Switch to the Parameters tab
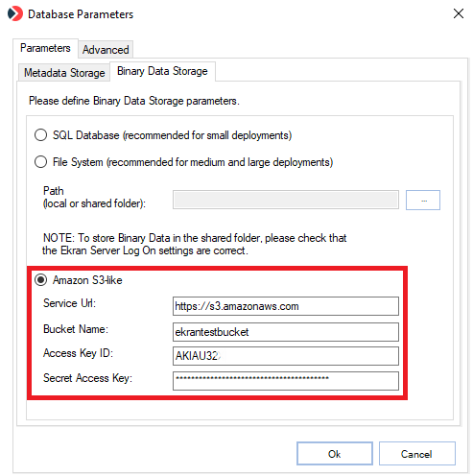Image resolution: width=473 pixels, height=476 pixels. click(45, 48)
